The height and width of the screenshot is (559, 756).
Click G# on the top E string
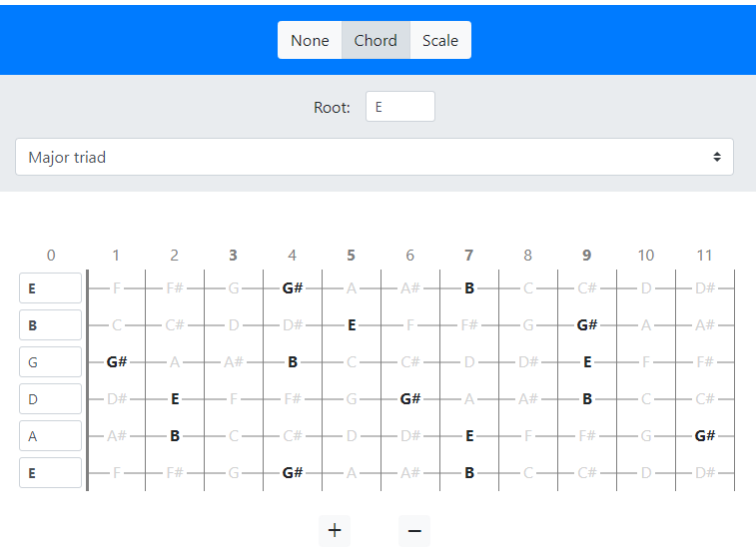(293, 288)
